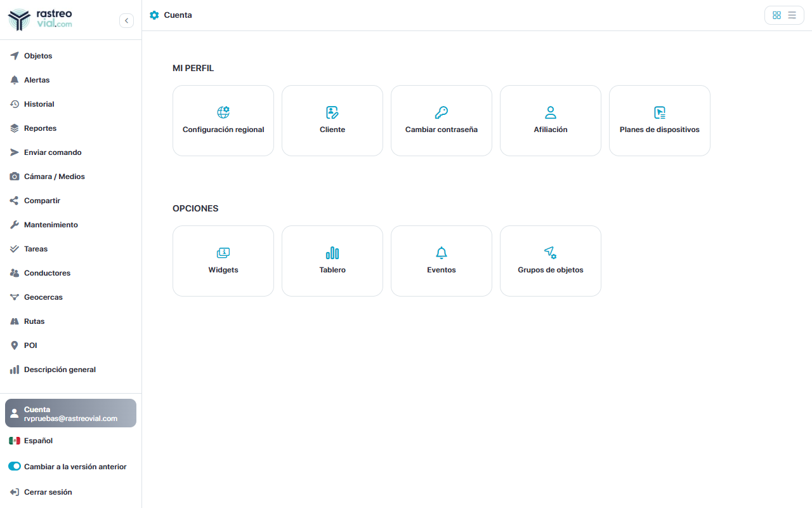Open the Geocercas menu item

pos(70,297)
